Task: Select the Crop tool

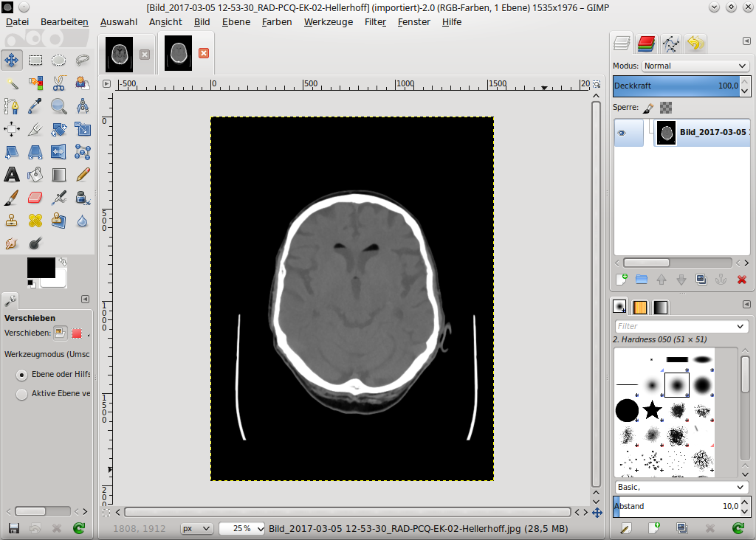Action: tap(35, 129)
